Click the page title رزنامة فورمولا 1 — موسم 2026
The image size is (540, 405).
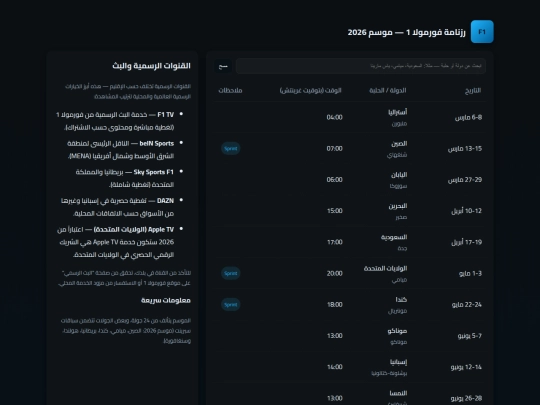point(406,32)
